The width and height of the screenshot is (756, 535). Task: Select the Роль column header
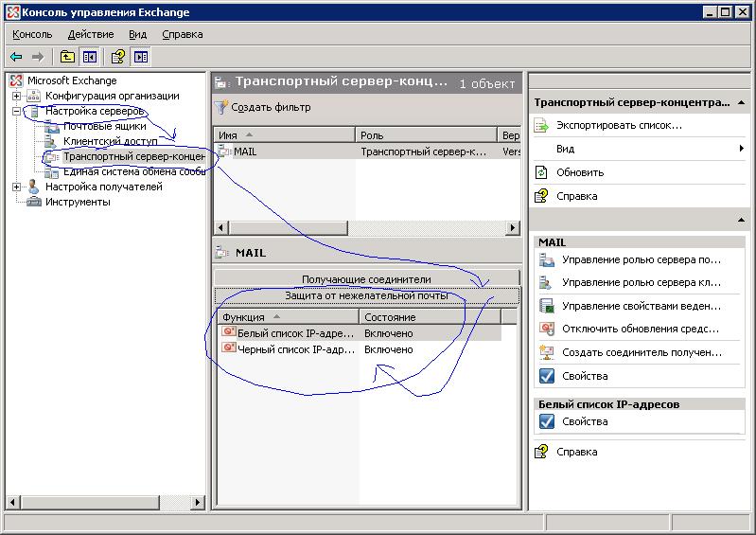pyautogui.click(x=426, y=135)
